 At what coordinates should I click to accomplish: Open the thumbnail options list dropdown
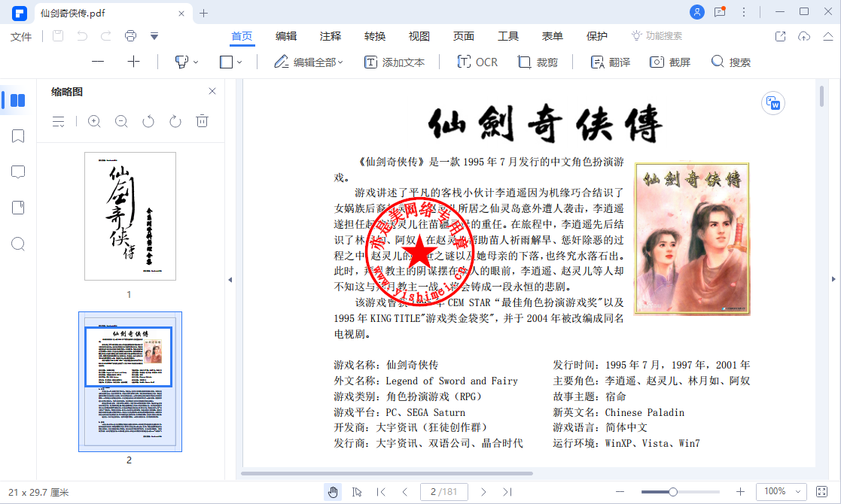(59, 122)
